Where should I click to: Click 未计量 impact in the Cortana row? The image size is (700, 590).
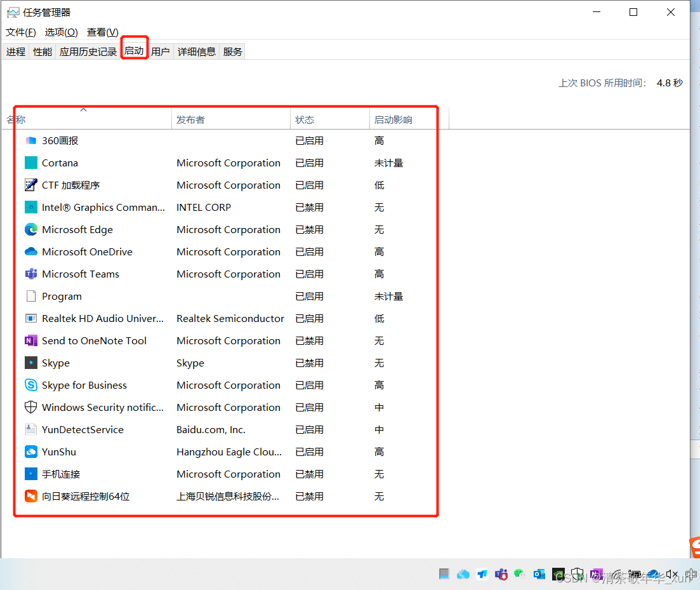[388, 163]
